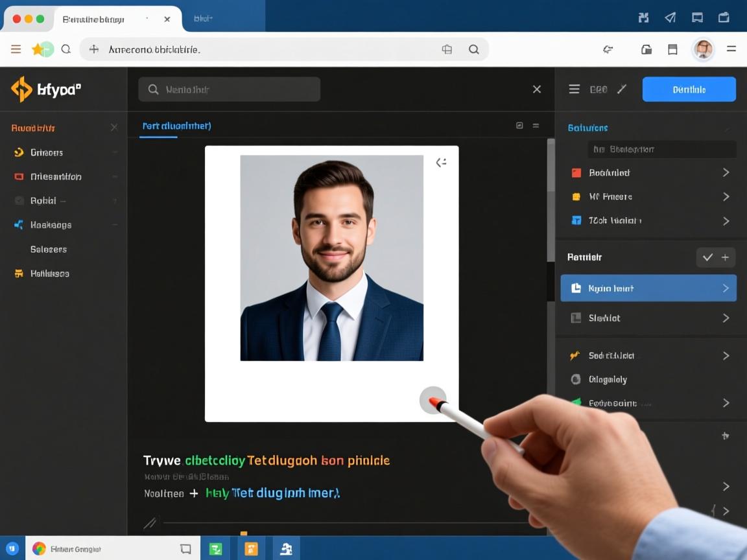
Task: Click the magnifier icon inside the address bar
Action: click(474, 49)
